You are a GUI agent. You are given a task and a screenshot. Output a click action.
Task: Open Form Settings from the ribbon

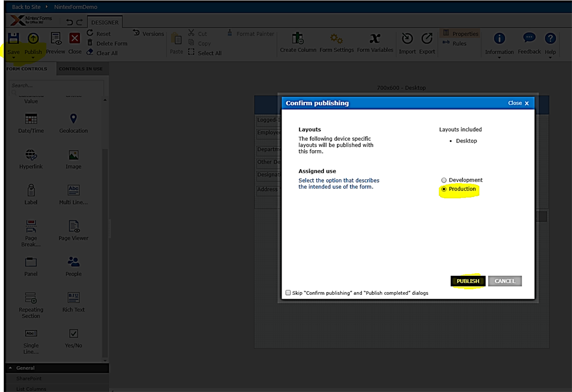335,42
